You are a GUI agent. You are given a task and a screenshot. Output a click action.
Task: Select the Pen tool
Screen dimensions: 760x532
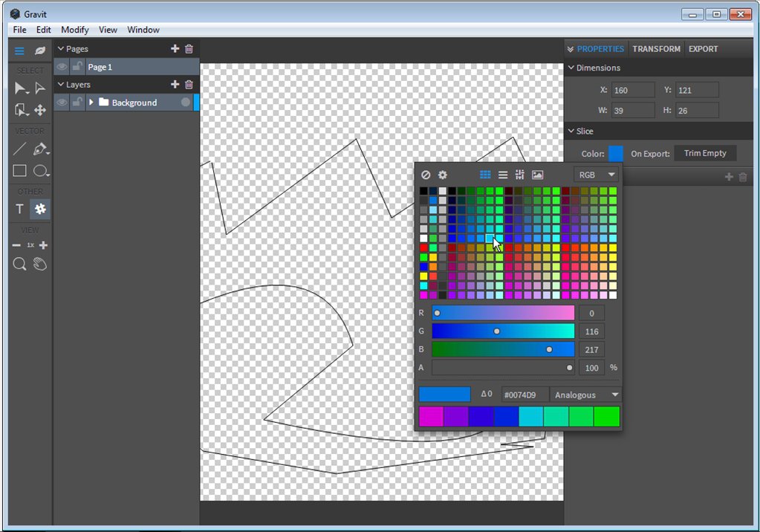[x=40, y=149]
